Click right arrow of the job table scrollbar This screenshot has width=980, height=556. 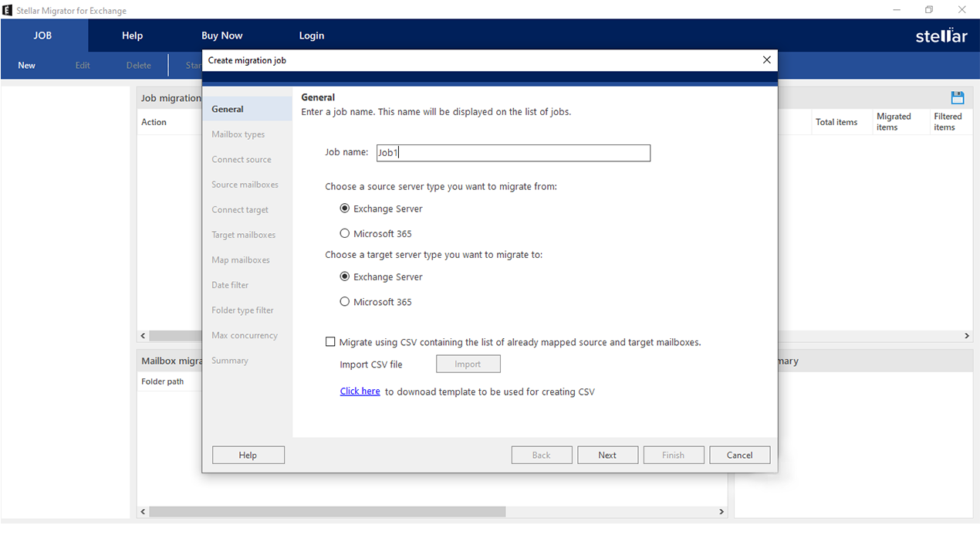click(967, 336)
